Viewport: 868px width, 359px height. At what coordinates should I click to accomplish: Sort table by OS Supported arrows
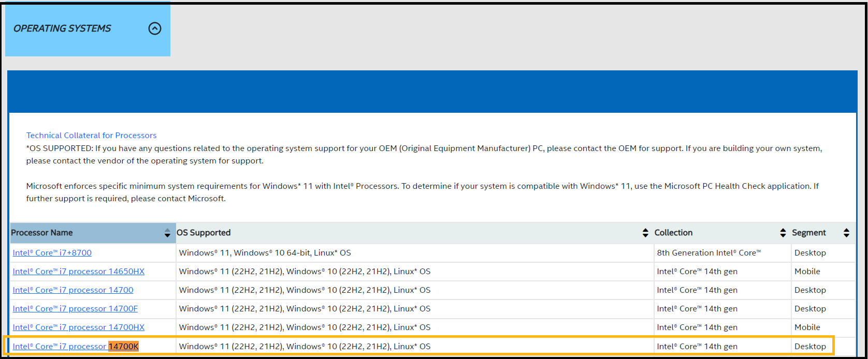(x=645, y=233)
